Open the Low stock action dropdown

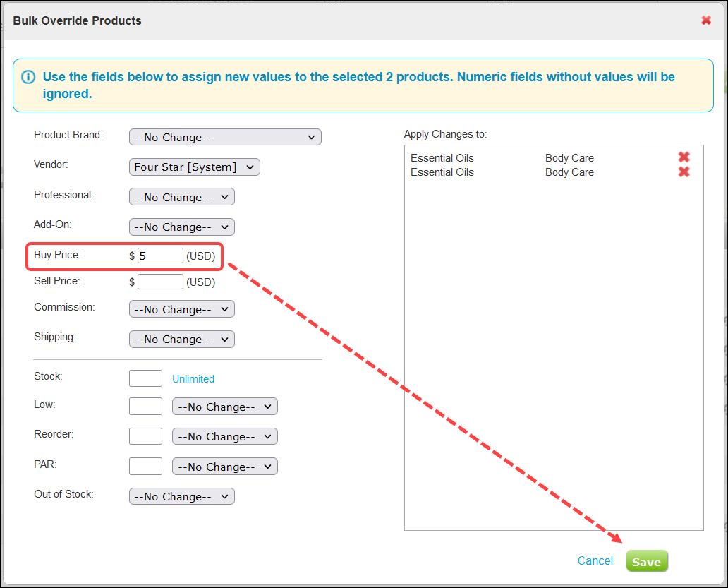pos(225,407)
